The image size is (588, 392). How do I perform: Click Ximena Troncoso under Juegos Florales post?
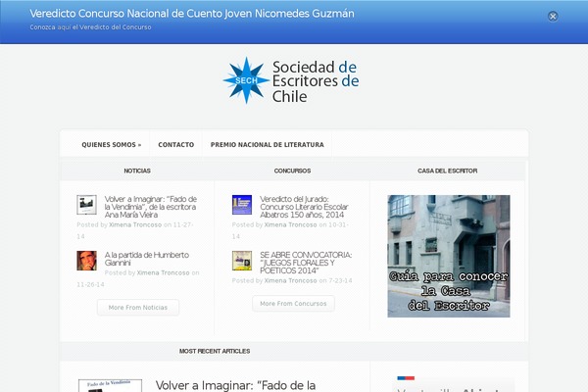tap(290, 280)
